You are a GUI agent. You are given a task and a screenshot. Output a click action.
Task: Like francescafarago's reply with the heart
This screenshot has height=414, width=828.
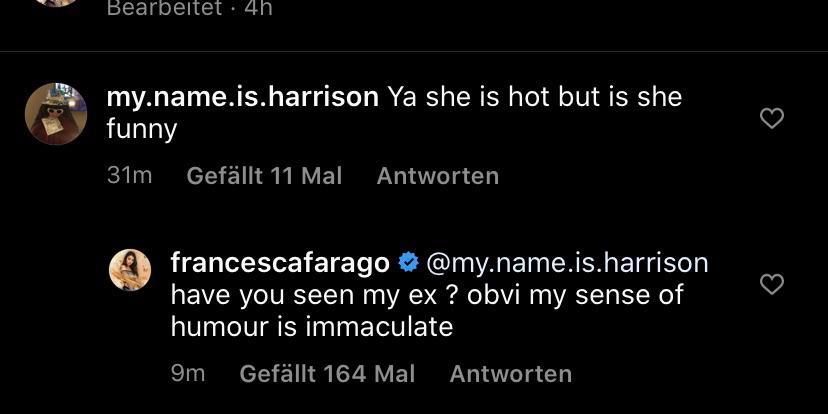pyautogui.click(x=772, y=285)
